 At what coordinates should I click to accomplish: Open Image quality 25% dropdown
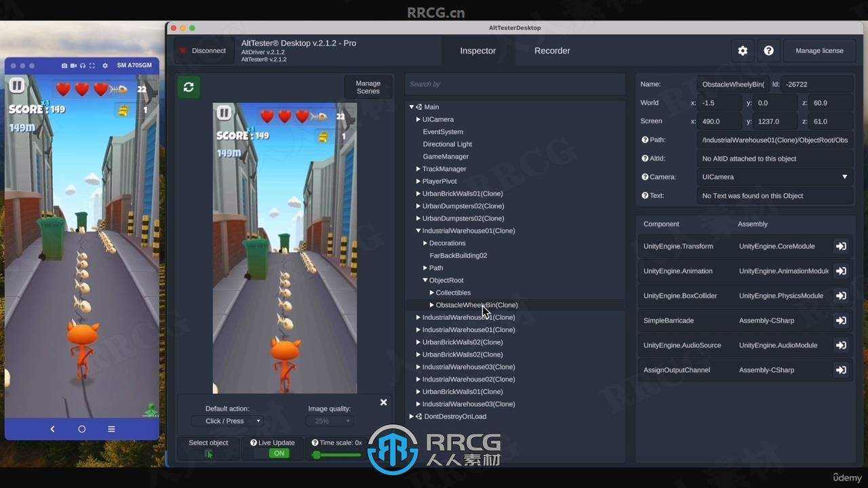coord(330,421)
